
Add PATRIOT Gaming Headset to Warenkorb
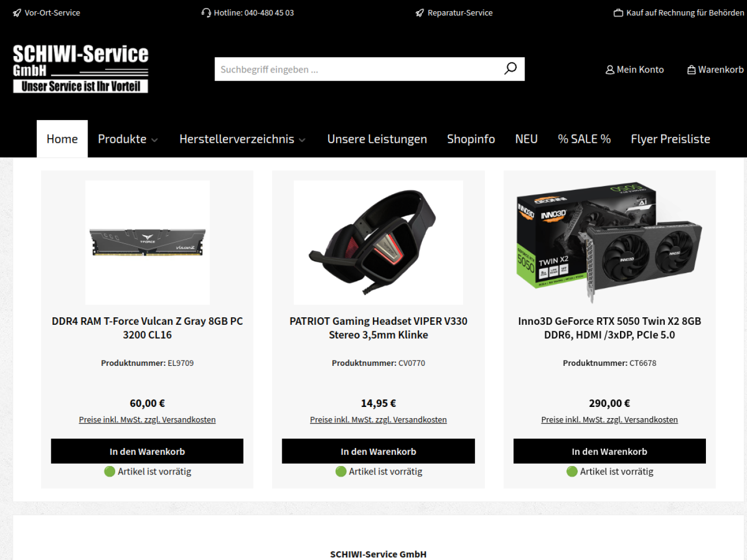tap(378, 451)
